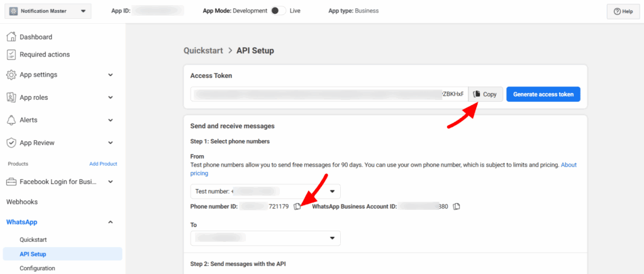Viewport: 644px width, 274px height.
Task: Expand the App roles section chevron
Action: coord(110,97)
